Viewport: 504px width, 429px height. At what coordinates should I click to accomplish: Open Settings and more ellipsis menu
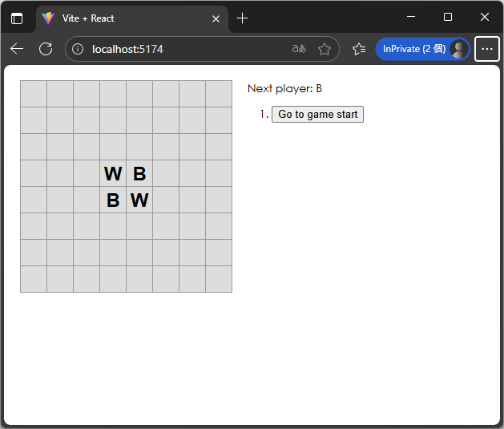[487, 49]
